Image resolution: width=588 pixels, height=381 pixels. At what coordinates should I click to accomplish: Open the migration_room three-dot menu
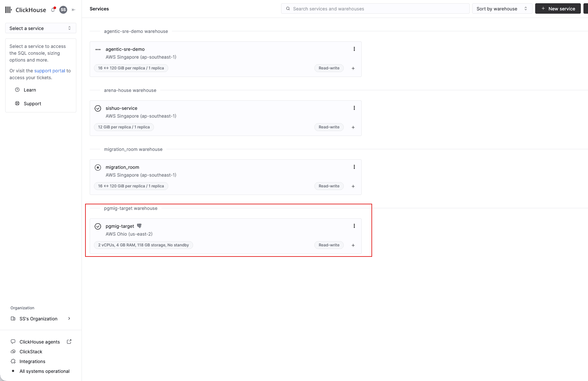(354, 167)
